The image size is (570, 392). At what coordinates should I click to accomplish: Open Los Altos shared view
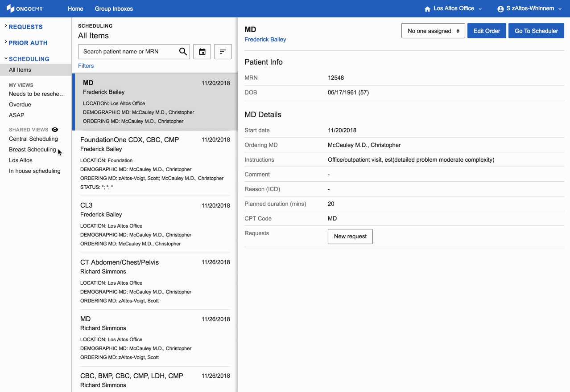click(x=21, y=160)
